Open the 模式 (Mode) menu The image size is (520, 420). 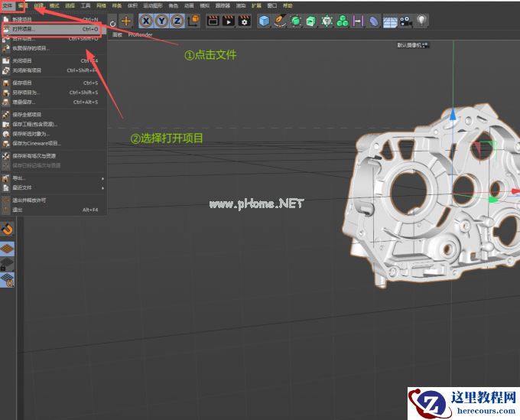[54, 5]
